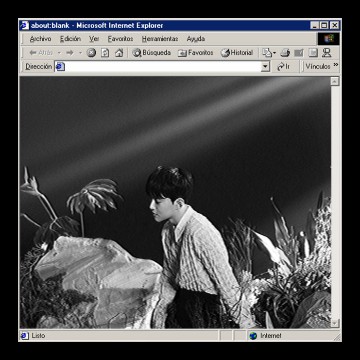Click the Internet zone globe icon
This screenshot has height=360, width=360.
coord(253,336)
